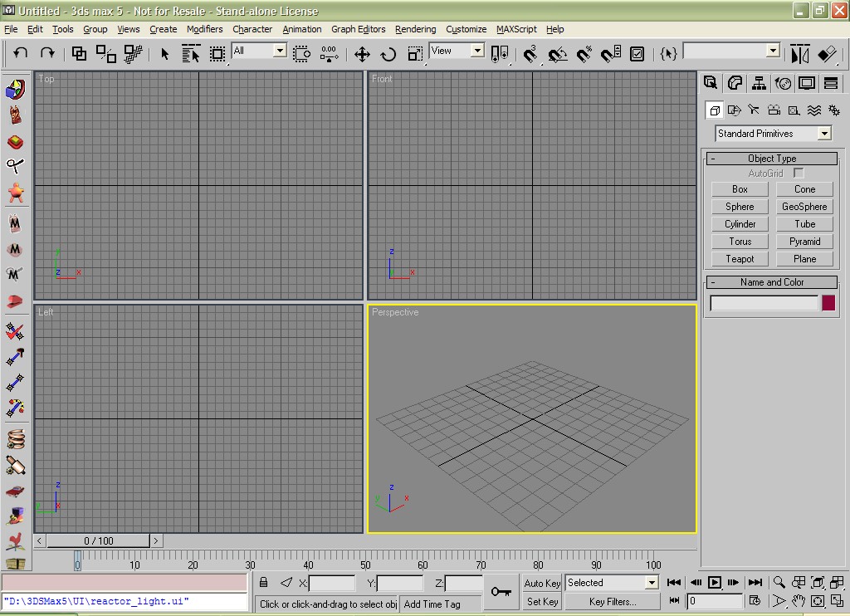The height and width of the screenshot is (616, 850).
Task: Open the Customize menu
Action: click(x=466, y=29)
